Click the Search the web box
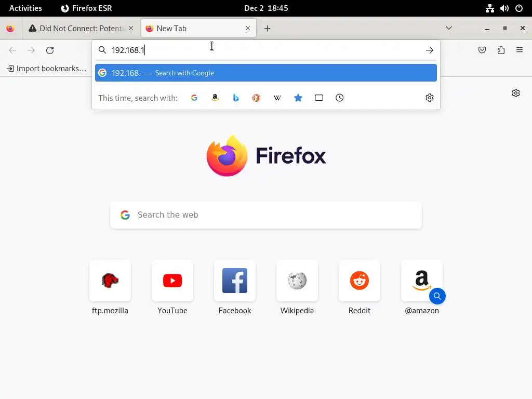532x399 pixels. click(266, 215)
